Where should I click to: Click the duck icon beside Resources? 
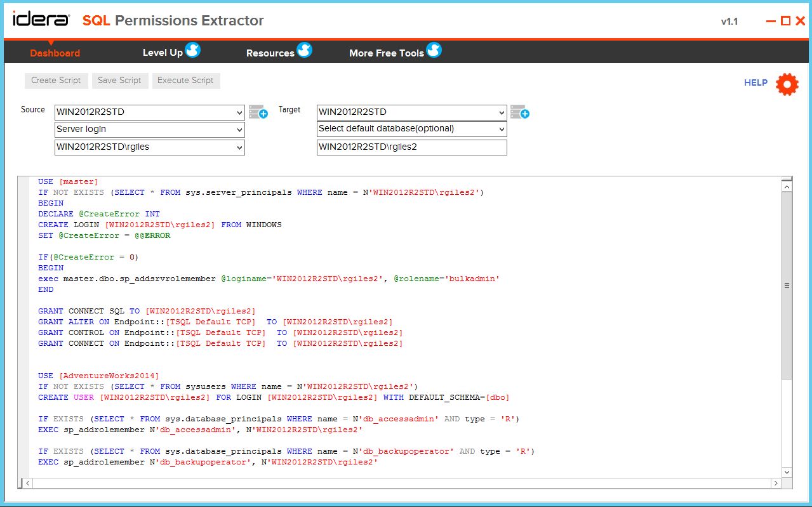tap(305, 50)
